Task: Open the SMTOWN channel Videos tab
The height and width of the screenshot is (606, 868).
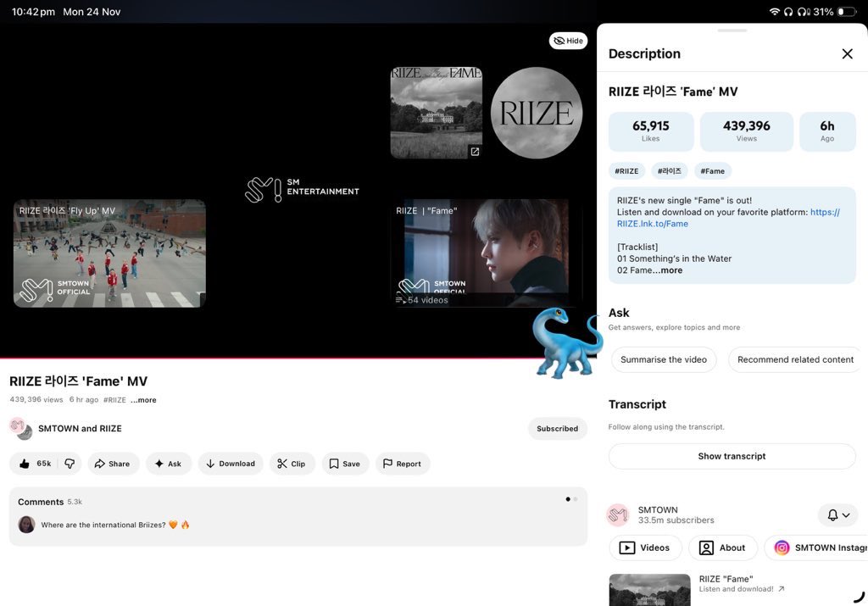Action: point(644,548)
